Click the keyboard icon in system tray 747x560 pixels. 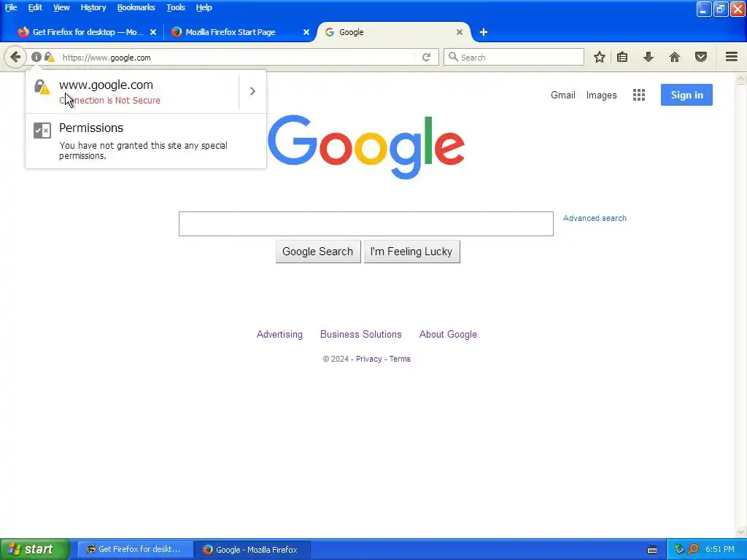click(652, 550)
